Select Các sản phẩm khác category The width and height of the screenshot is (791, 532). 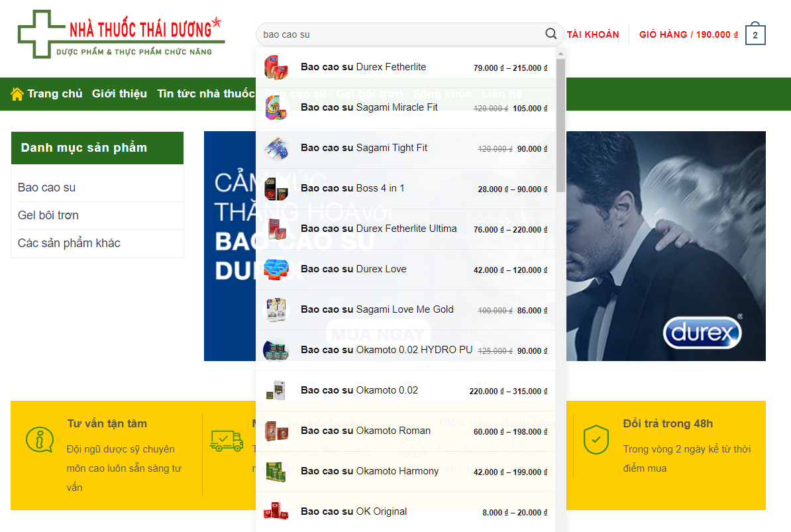(x=69, y=243)
